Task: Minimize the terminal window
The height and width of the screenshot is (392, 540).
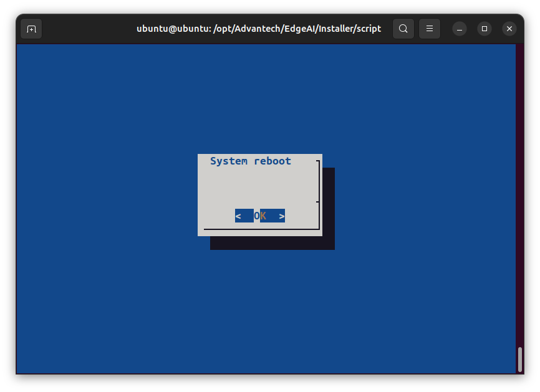Action: tap(460, 29)
